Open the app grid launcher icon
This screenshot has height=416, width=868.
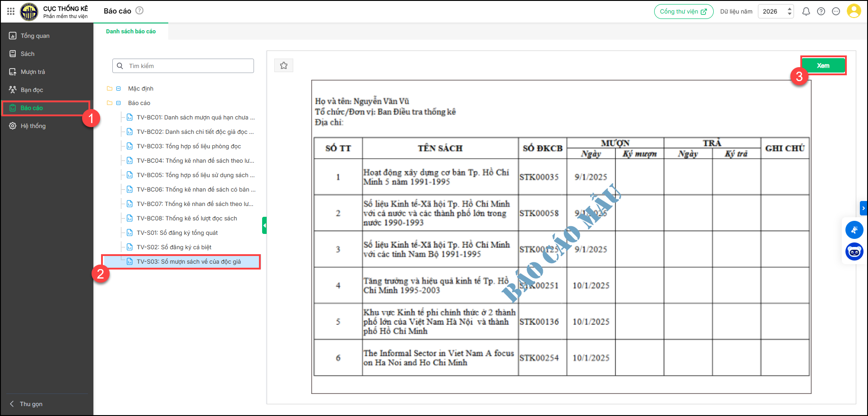point(11,11)
